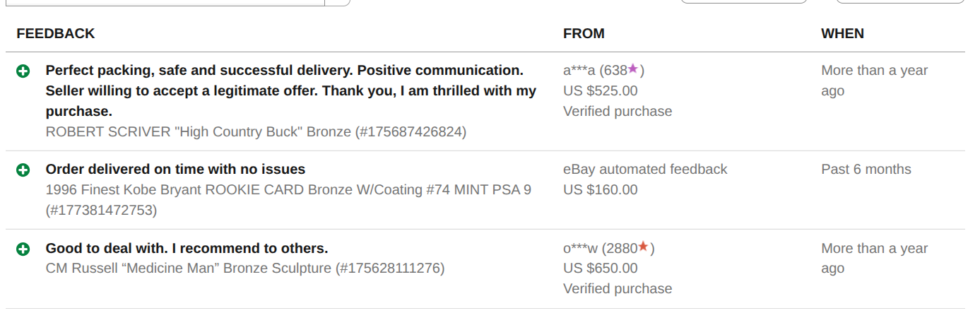This screenshot has height=330, width=980.
Task: Open the ROBERT SCRIVER "High Country Buck" Bronze listing
Action: (x=256, y=131)
